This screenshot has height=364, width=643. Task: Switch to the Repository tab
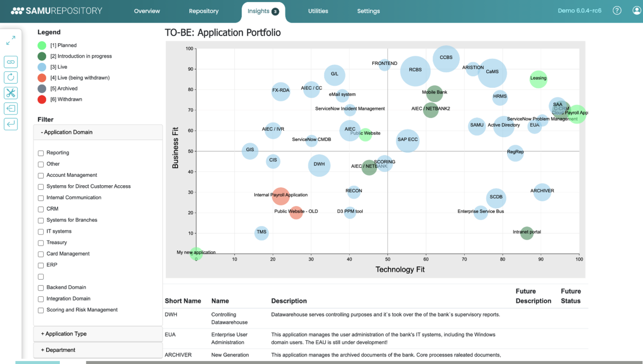point(203,11)
